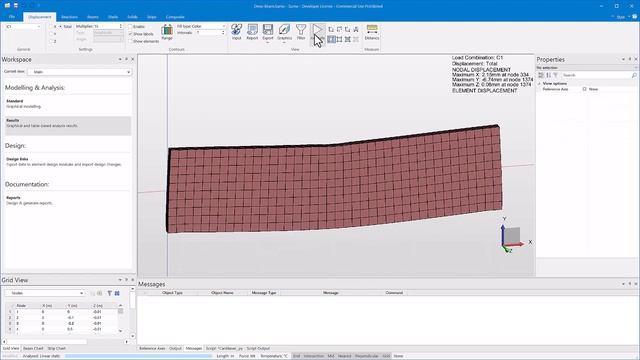
Task: Click the analysis progress bar in status bar
Action: coord(138,356)
